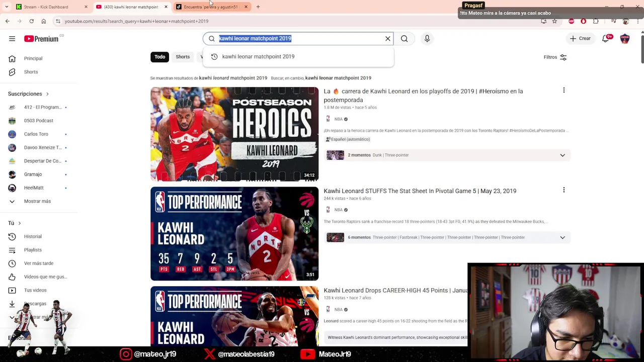Open the Postseason Heroics video thumbnail
Screen dimensions: 644x362
pyautogui.click(x=234, y=134)
